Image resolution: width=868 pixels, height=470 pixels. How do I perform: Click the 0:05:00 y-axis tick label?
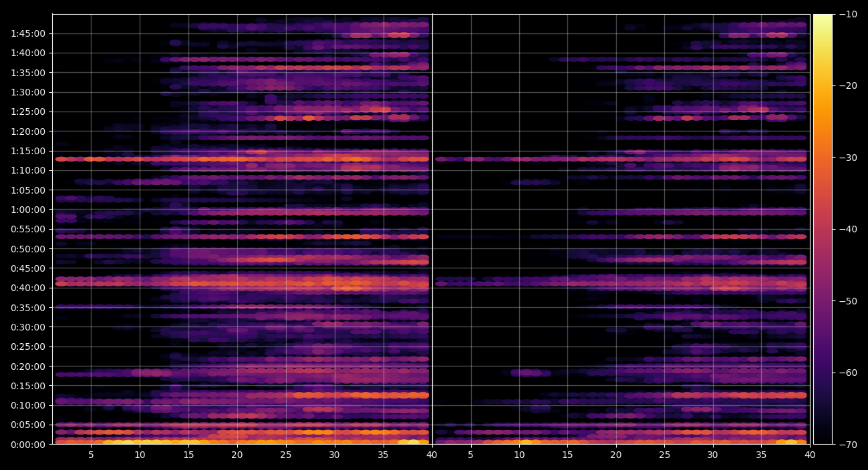click(x=28, y=425)
